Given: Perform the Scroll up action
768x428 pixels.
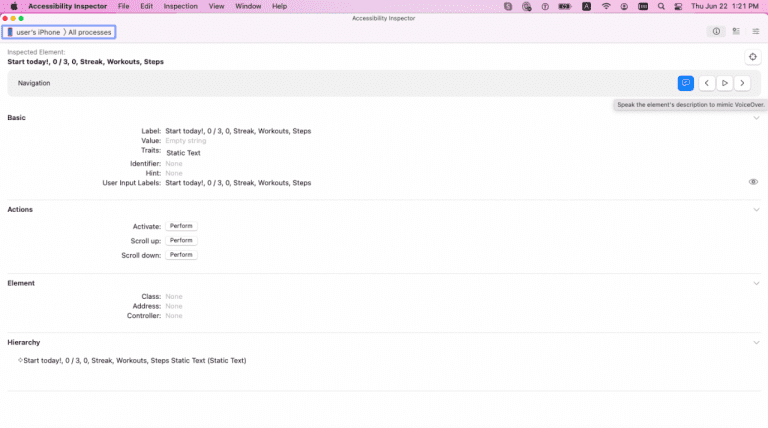Looking at the screenshot, I should coord(180,241).
